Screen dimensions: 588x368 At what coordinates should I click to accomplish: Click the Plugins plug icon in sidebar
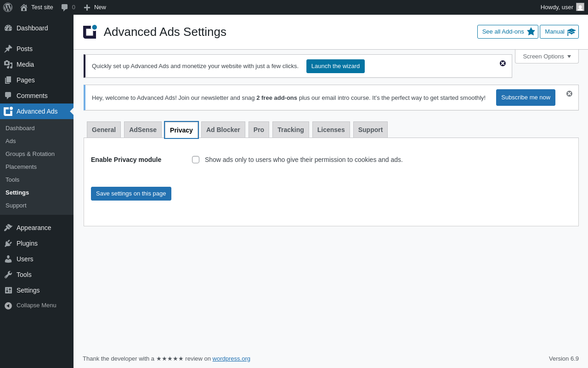8,243
